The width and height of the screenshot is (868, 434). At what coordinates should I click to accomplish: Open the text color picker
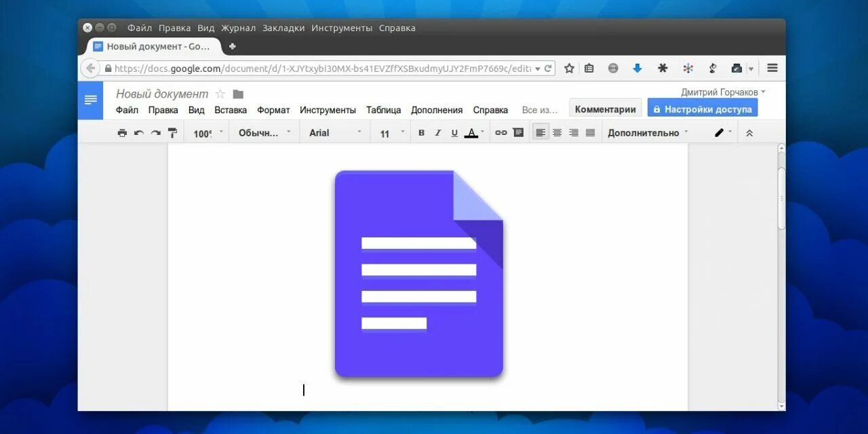point(475,133)
